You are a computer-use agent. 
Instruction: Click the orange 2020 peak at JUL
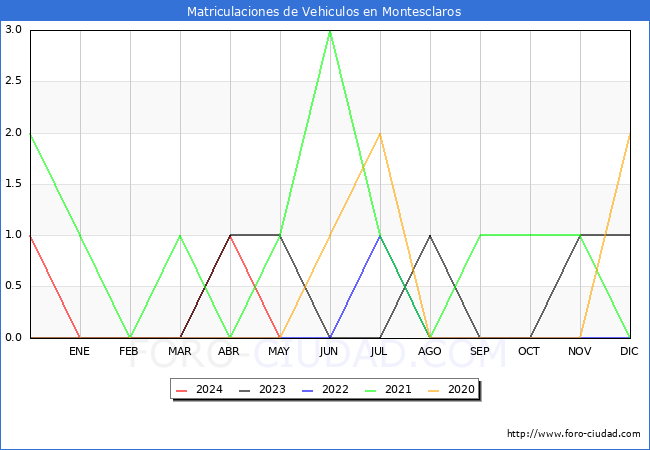click(380, 133)
